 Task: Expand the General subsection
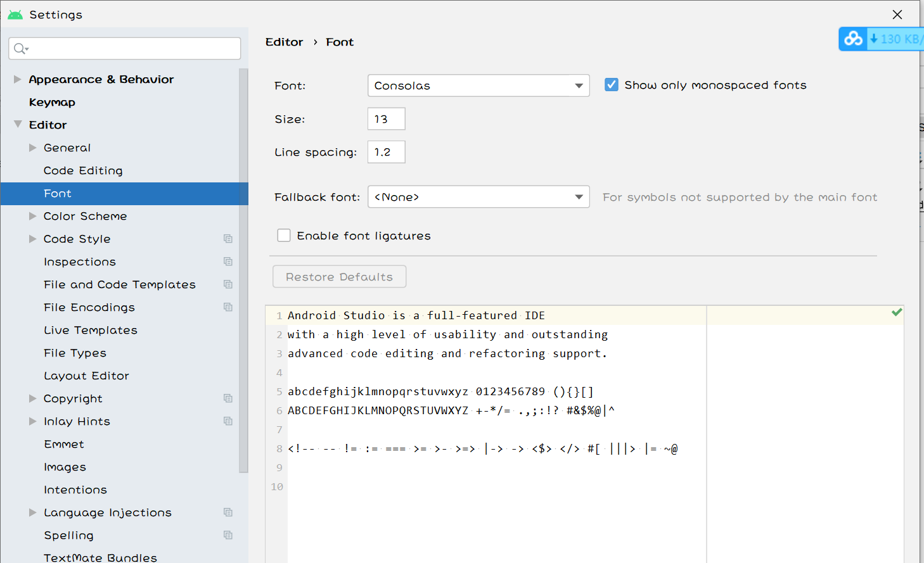[33, 148]
